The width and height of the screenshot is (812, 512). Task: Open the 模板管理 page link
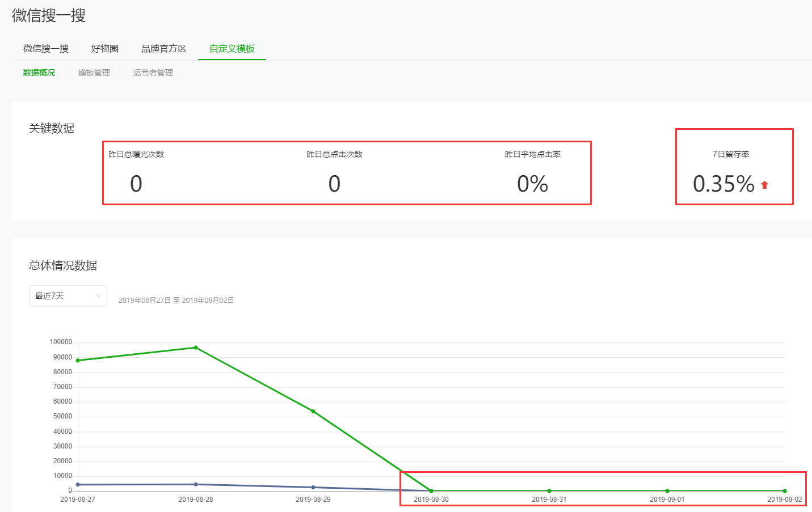coord(94,73)
